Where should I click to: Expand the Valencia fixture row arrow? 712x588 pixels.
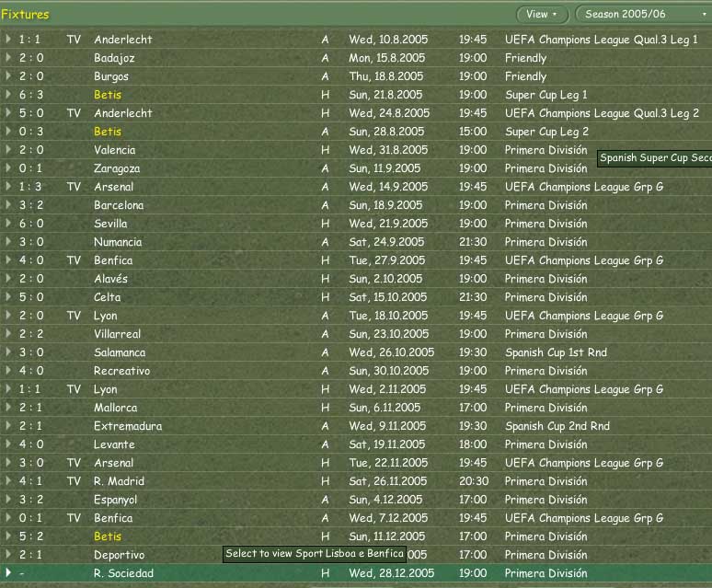(x=8, y=149)
